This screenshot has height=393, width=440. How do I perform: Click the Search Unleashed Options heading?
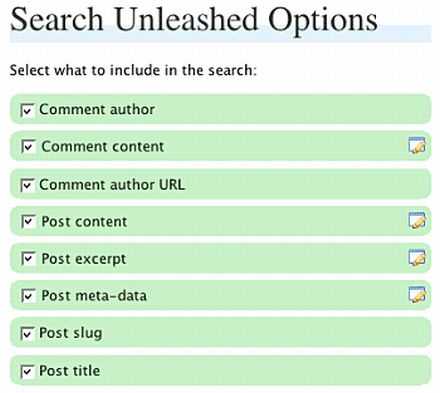point(194,21)
